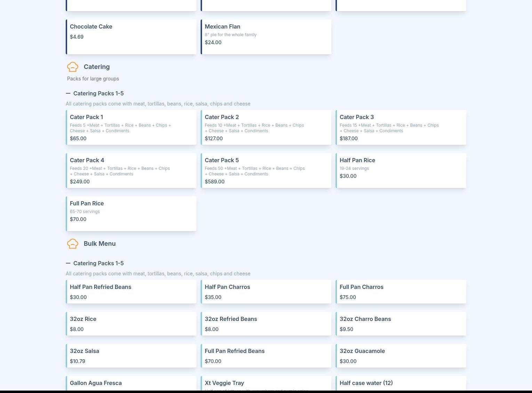Screen dimensions: 532x393
Task: Click the chef hat icon beside Bulk Menu
Action: tap(73, 244)
